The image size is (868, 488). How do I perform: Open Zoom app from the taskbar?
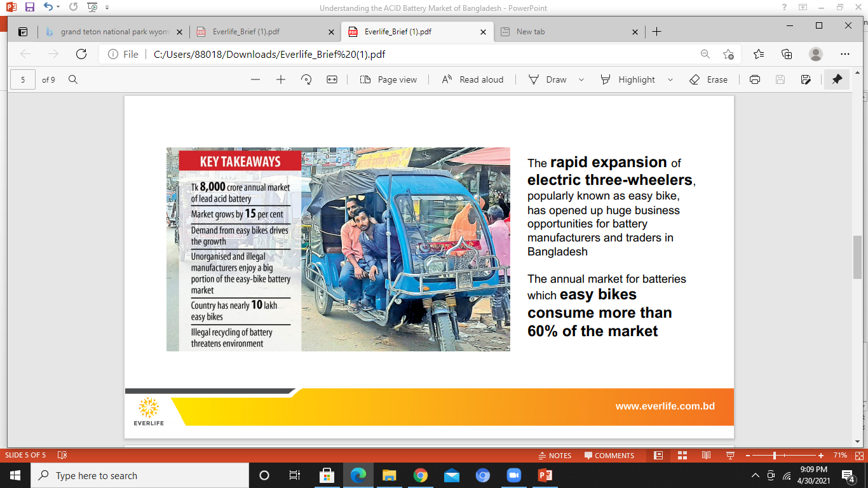point(513,475)
